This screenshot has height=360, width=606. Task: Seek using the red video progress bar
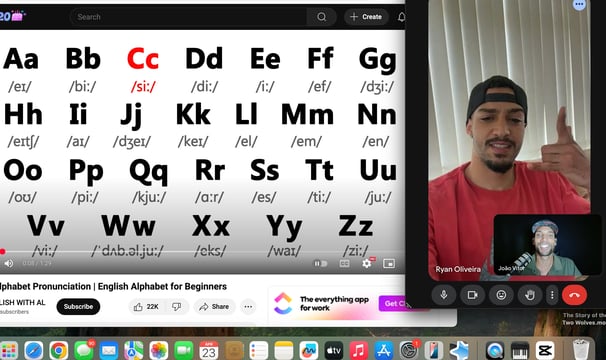click(202, 252)
